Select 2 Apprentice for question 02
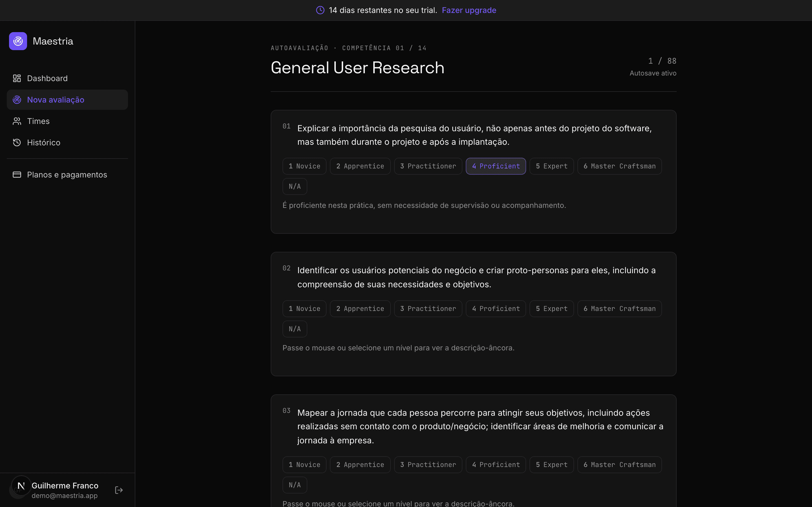The height and width of the screenshot is (507, 812). pyautogui.click(x=360, y=308)
